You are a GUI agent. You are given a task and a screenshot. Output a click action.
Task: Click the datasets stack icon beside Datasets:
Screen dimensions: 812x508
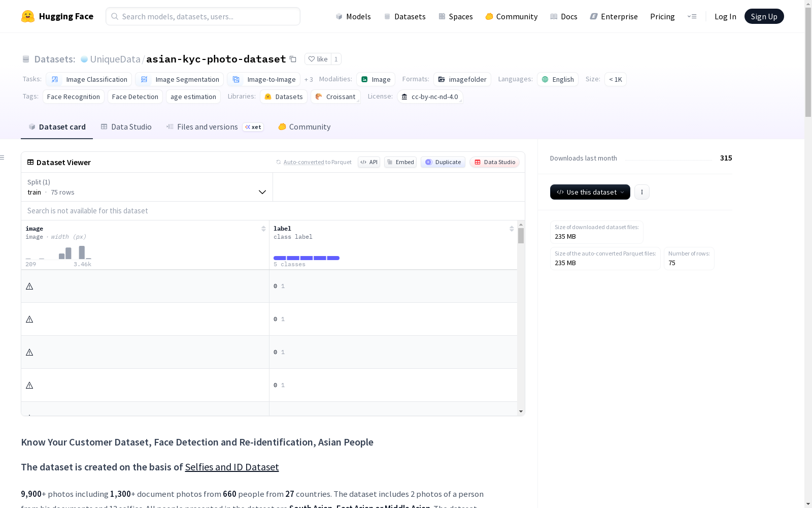(x=26, y=59)
